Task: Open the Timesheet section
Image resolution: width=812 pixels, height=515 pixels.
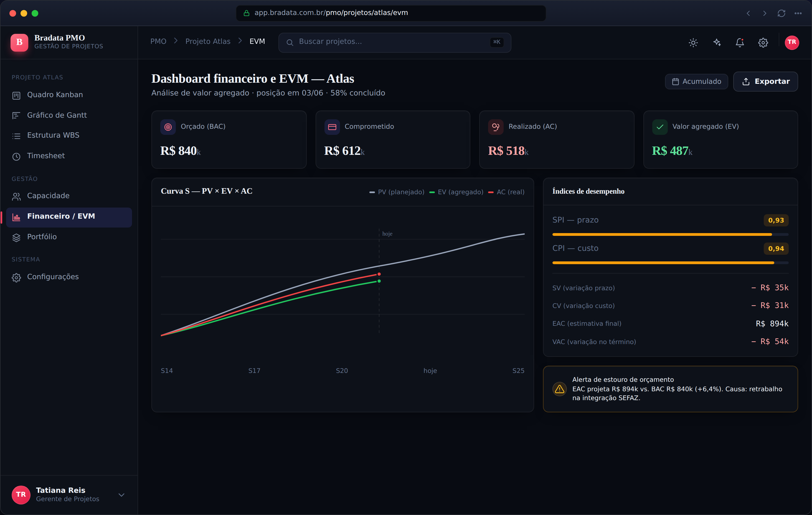Action: [x=69, y=156]
